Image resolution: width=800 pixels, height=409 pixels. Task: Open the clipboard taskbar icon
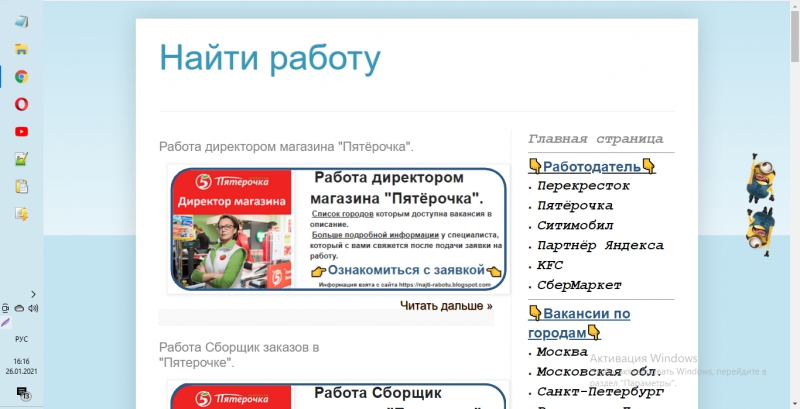coord(21,187)
